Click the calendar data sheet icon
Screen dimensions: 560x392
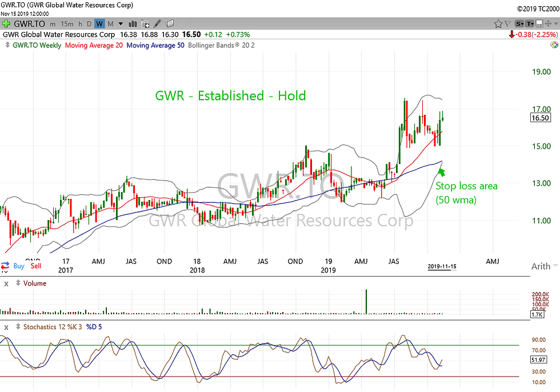(145, 24)
